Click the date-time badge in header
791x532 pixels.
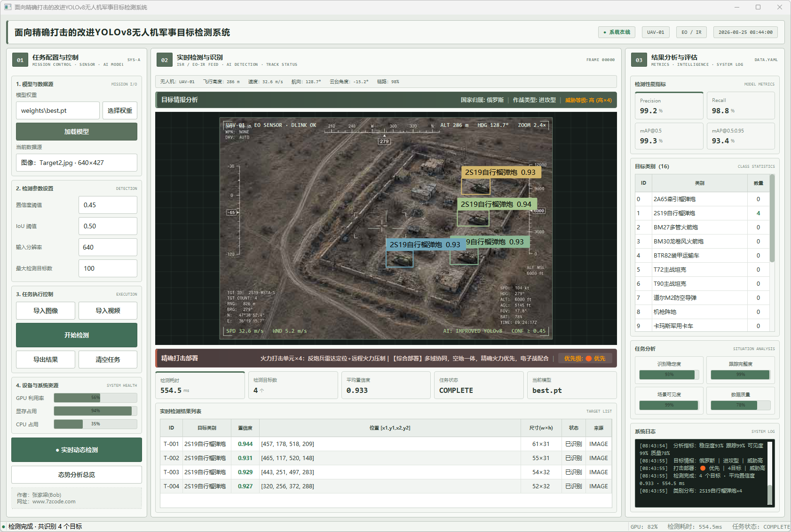coord(745,32)
